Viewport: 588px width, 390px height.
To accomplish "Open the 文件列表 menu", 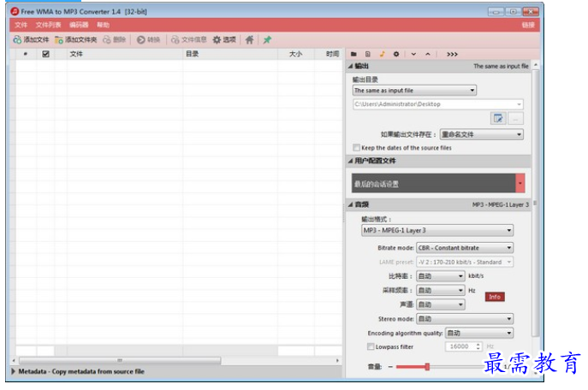I will point(48,25).
